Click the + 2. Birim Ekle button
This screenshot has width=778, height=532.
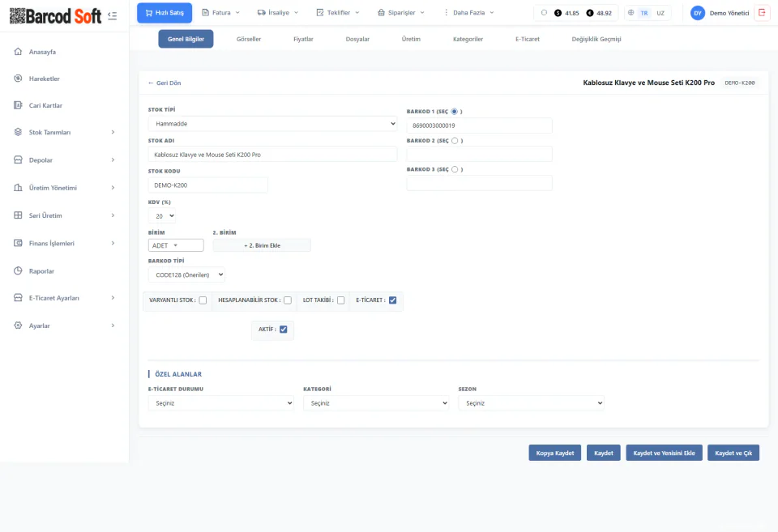pyautogui.click(x=262, y=245)
